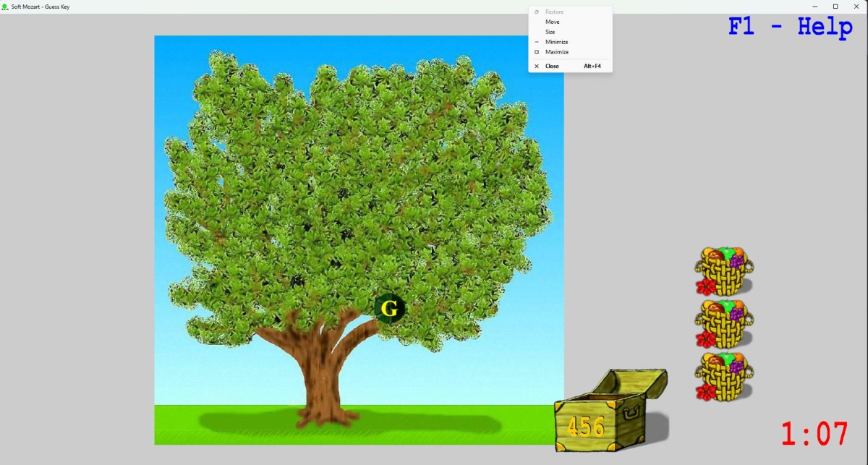Click the Soft Mozart - Guess Key title text
The height and width of the screenshot is (465, 868).
pos(41,7)
